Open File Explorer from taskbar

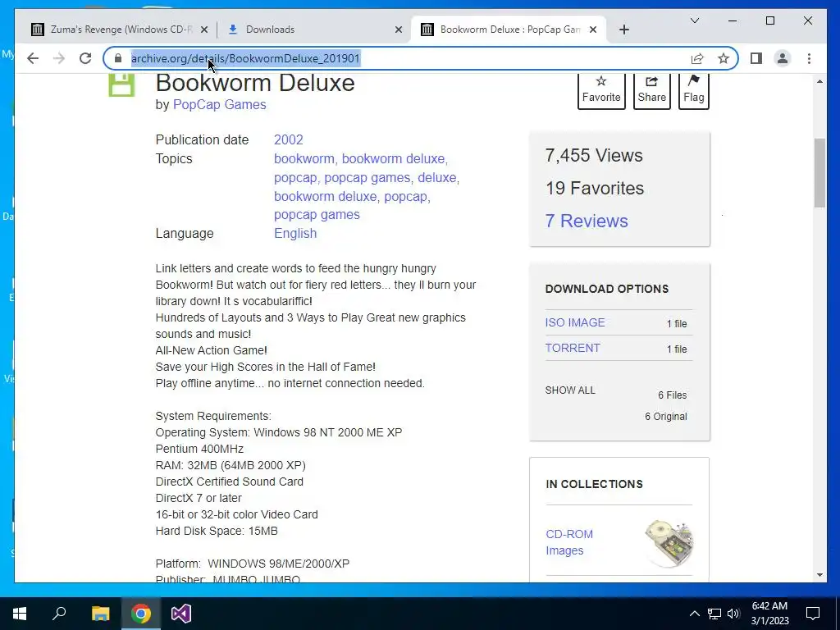click(100, 614)
